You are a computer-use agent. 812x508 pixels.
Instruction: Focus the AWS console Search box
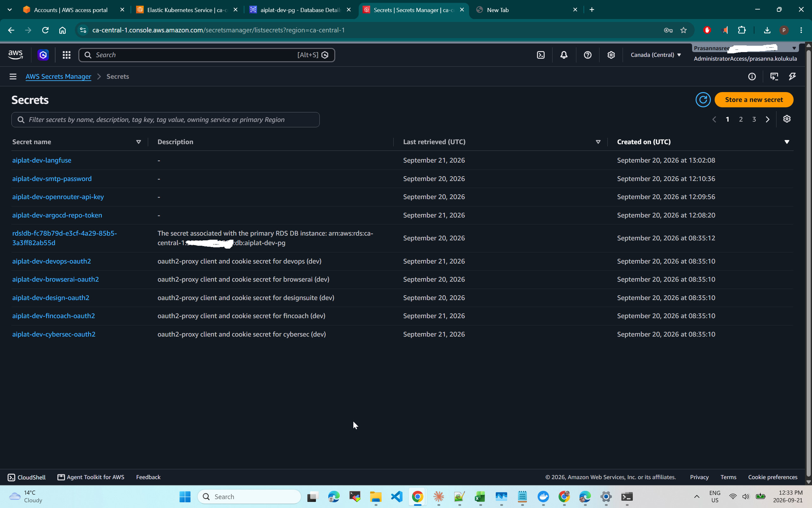point(207,55)
